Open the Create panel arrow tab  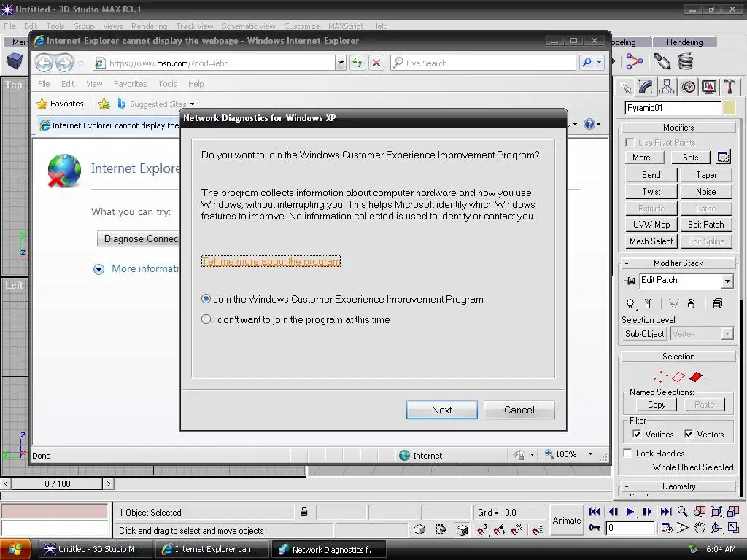[x=626, y=87]
